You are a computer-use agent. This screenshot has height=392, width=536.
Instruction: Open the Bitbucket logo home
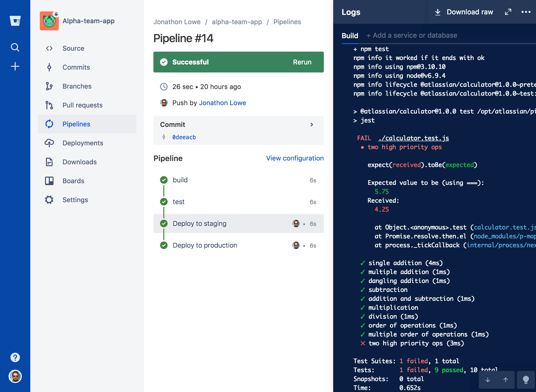pos(15,21)
